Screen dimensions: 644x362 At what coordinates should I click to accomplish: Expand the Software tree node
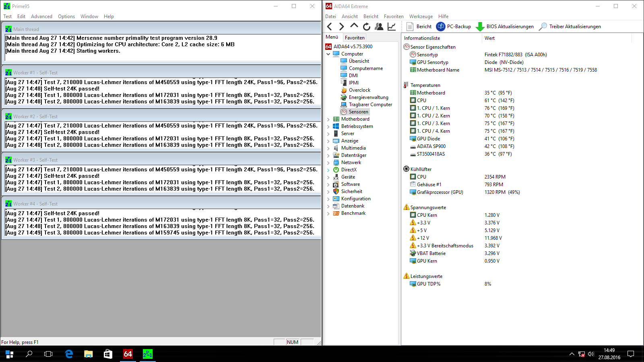[328, 184]
